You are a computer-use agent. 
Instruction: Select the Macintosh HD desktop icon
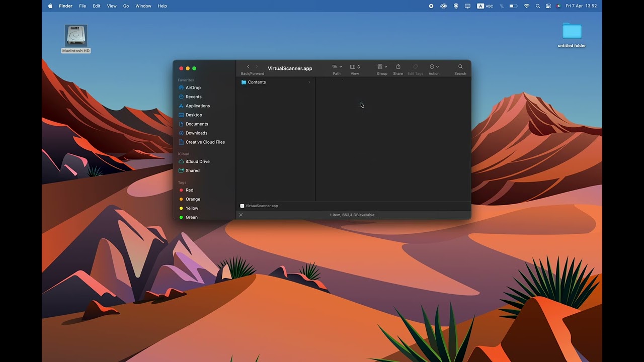point(76,39)
